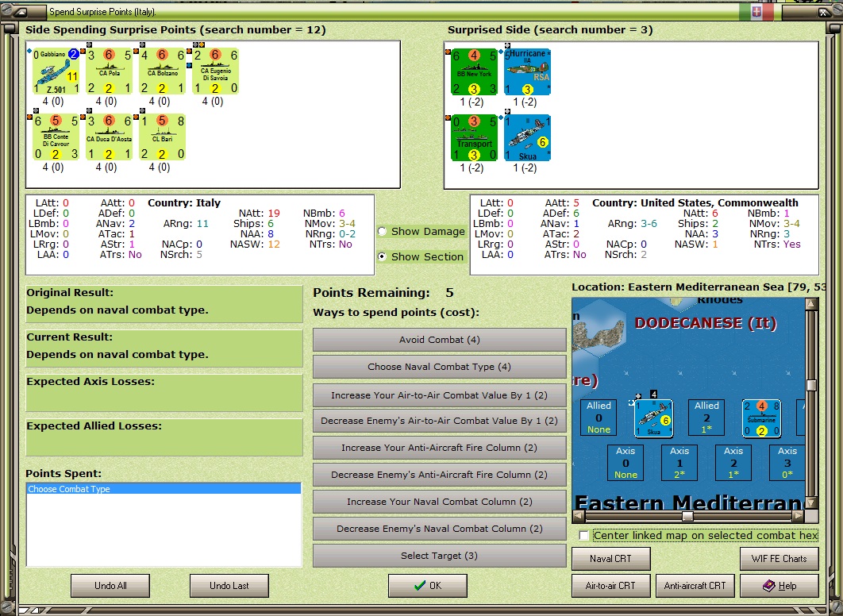Click the DODECANESE (It) map label
This screenshot has height=616, width=843.
706,323
